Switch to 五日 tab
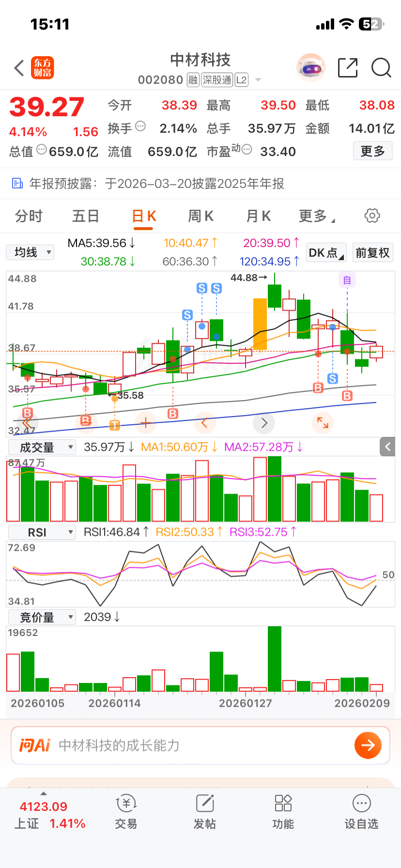 click(x=86, y=216)
